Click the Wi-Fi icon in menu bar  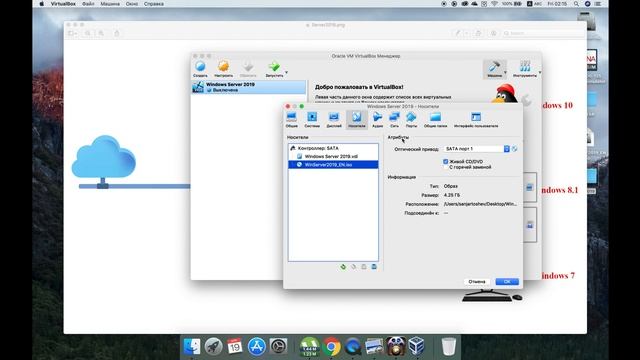coord(494,4)
